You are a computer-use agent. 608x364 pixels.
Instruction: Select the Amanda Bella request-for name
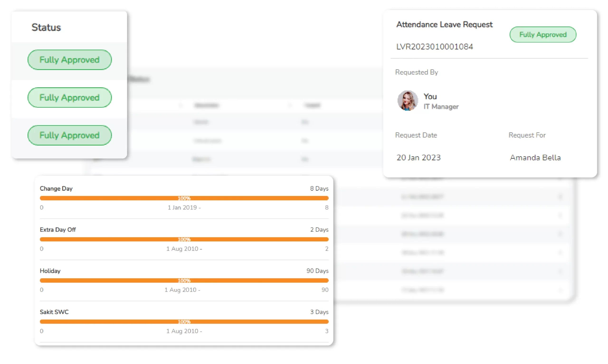(x=535, y=158)
